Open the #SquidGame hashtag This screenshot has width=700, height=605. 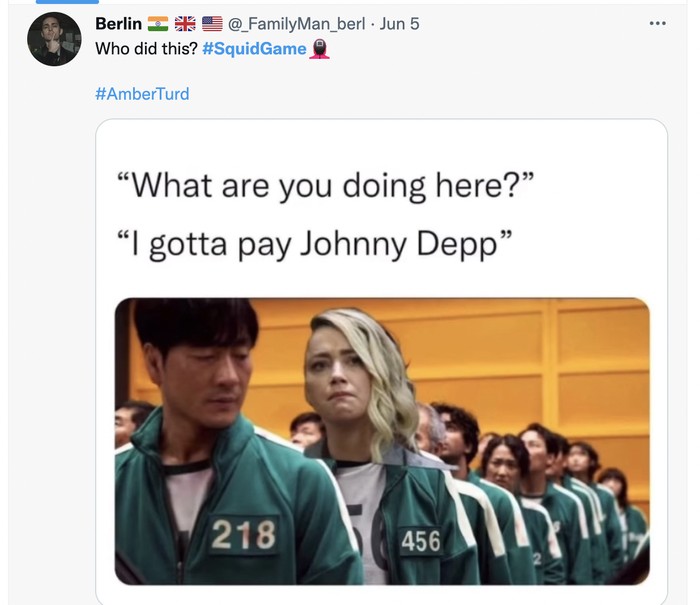[x=254, y=49]
